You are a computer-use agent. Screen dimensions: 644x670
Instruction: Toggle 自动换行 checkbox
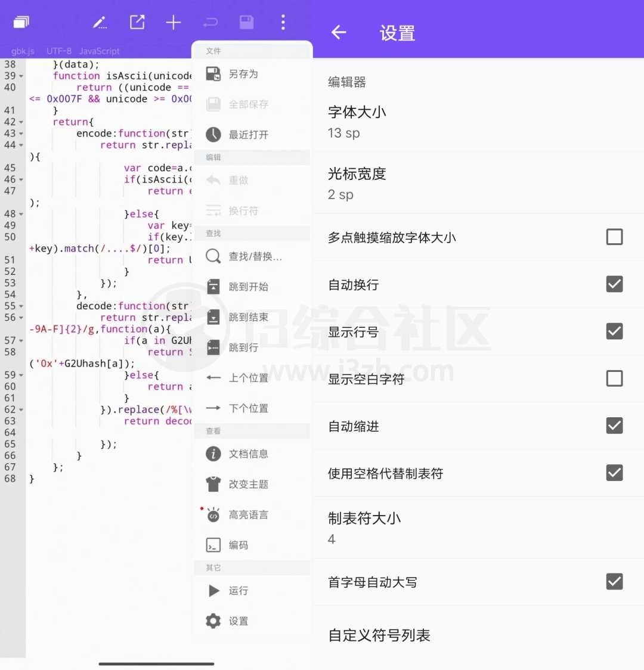pyautogui.click(x=614, y=284)
